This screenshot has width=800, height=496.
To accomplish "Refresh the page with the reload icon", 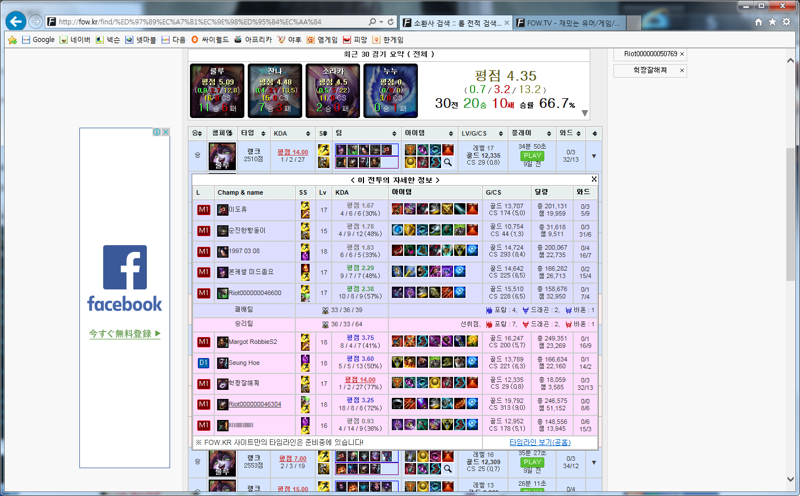I will (x=390, y=21).
